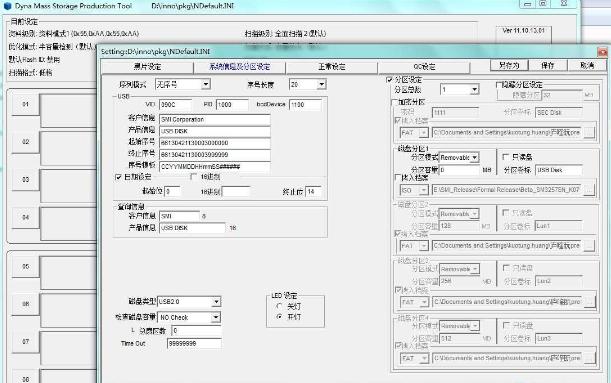Click the 终止序号 serial number field
This screenshot has height=383, width=611.
(215, 155)
